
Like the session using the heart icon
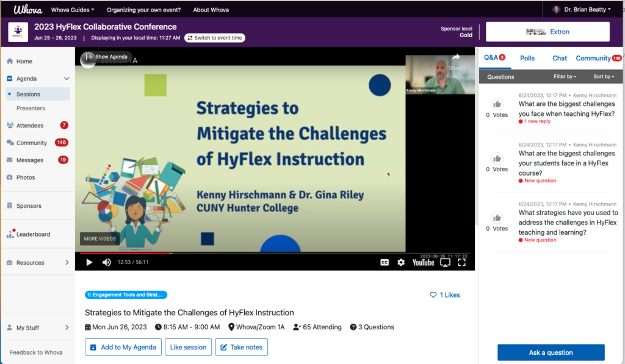point(434,294)
